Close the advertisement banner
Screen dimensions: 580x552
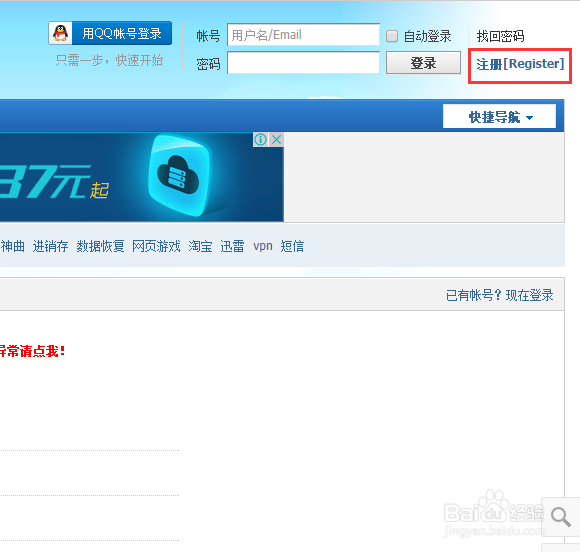(x=276, y=139)
